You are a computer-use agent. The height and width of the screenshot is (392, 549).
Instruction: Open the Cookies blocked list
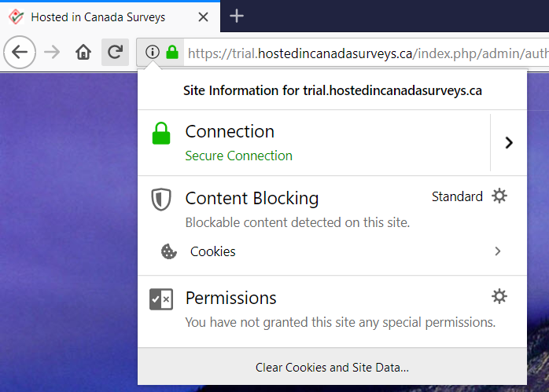click(332, 251)
